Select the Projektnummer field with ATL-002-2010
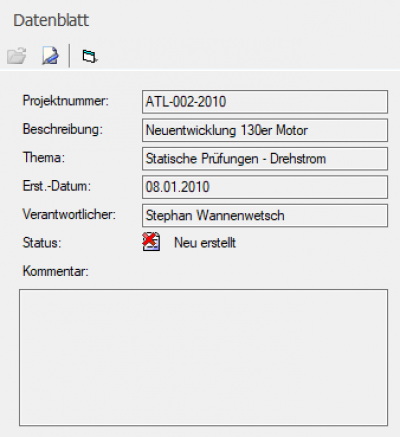400x437 pixels. click(x=265, y=102)
